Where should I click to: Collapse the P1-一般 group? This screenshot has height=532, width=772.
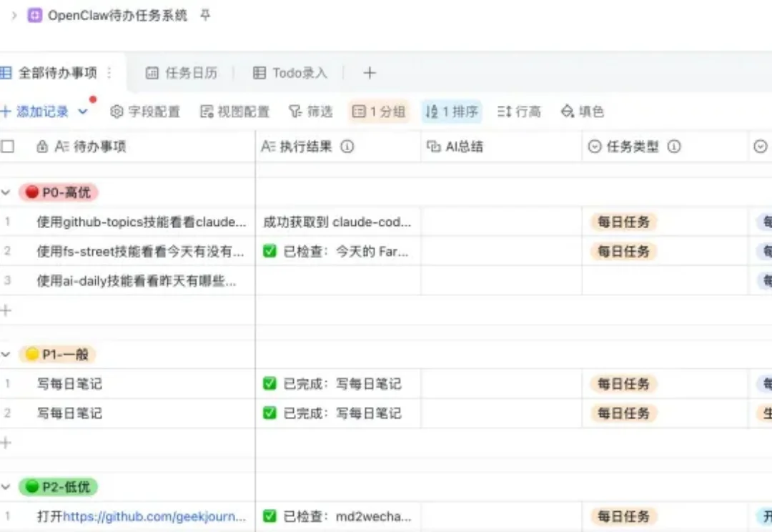click(x=7, y=354)
